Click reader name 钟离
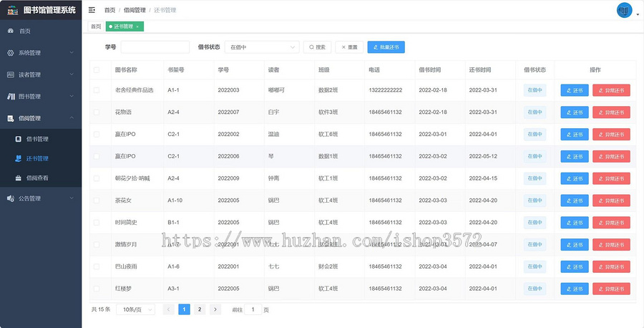Image resolution: width=644 pixels, height=328 pixels. [x=274, y=178]
